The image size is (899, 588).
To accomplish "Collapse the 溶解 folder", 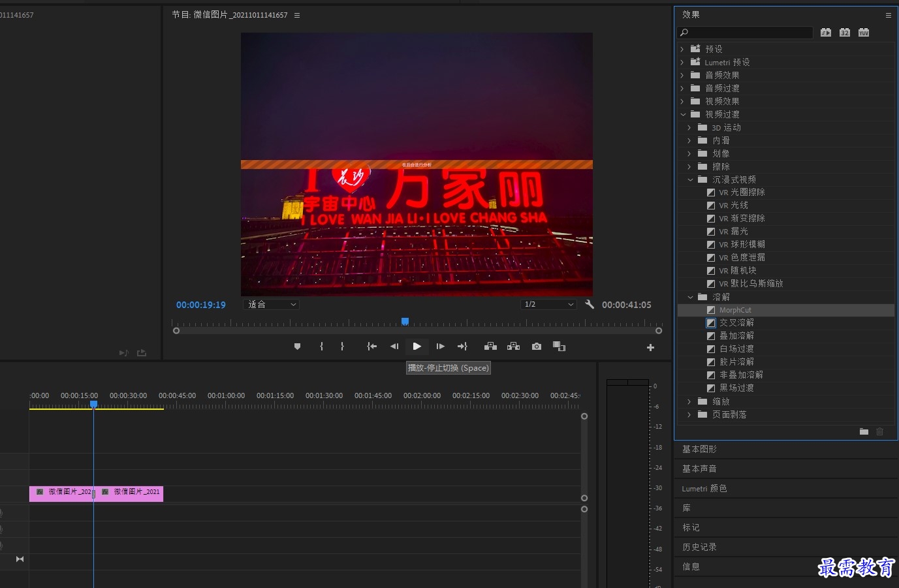I will point(690,297).
